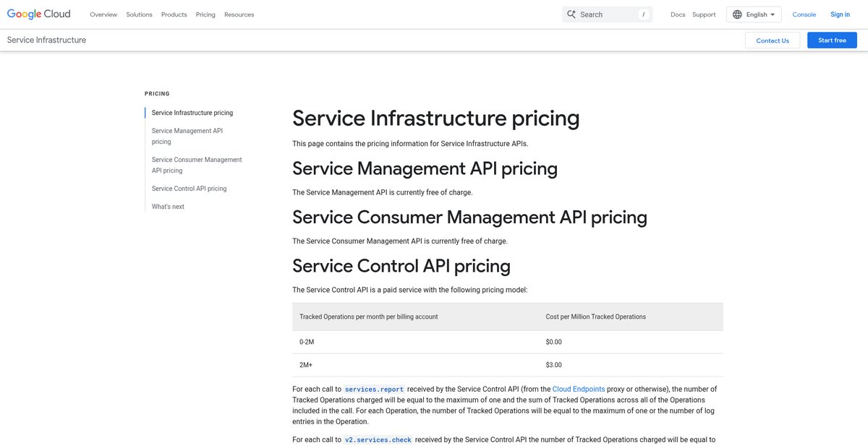This screenshot has height=448, width=868.
Task: Click the Service Infrastructure header title
Action: 46,40
